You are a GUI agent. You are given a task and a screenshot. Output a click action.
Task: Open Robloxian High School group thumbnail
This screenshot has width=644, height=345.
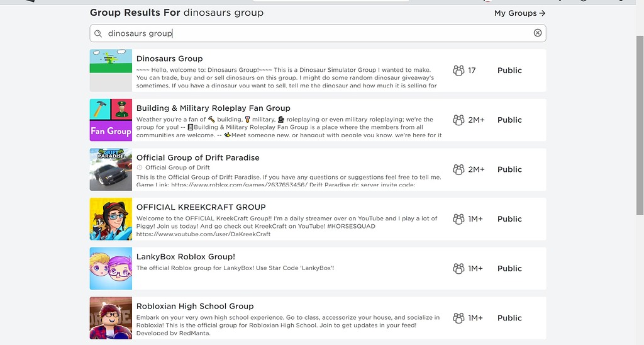tap(111, 318)
